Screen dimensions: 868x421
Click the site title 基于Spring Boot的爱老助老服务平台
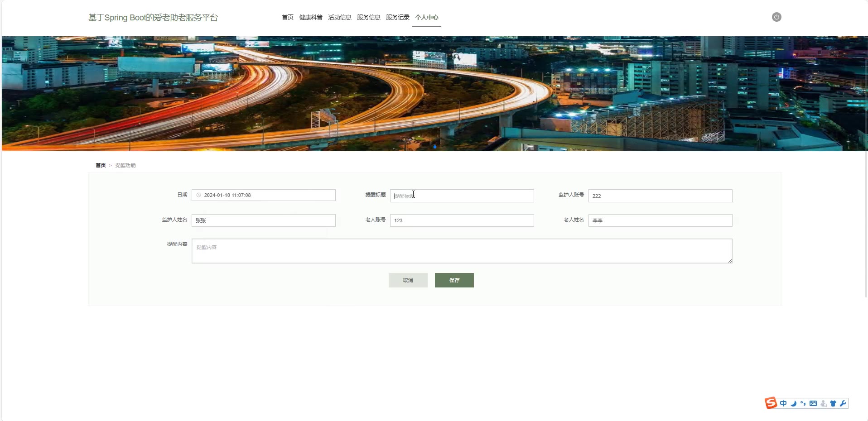pos(153,18)
